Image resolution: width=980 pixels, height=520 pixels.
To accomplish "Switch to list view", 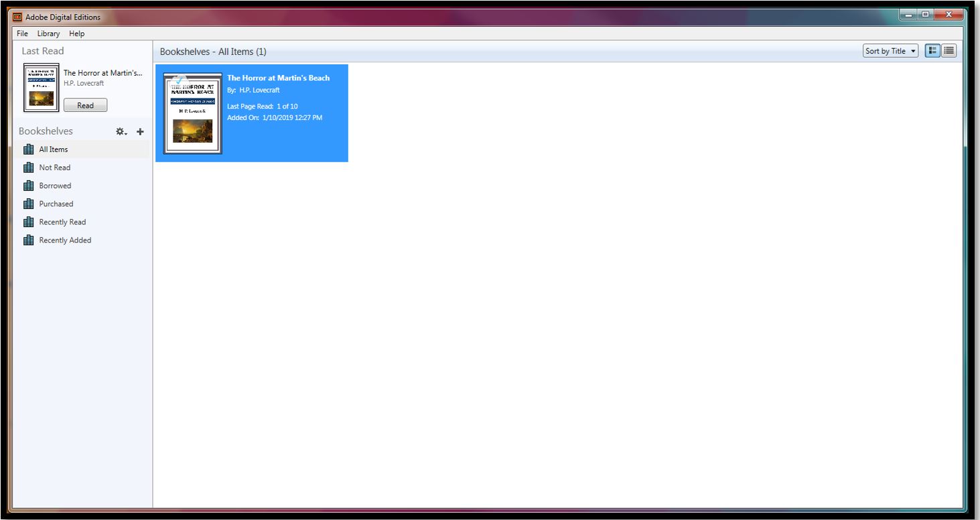I will tap(949, 51).
